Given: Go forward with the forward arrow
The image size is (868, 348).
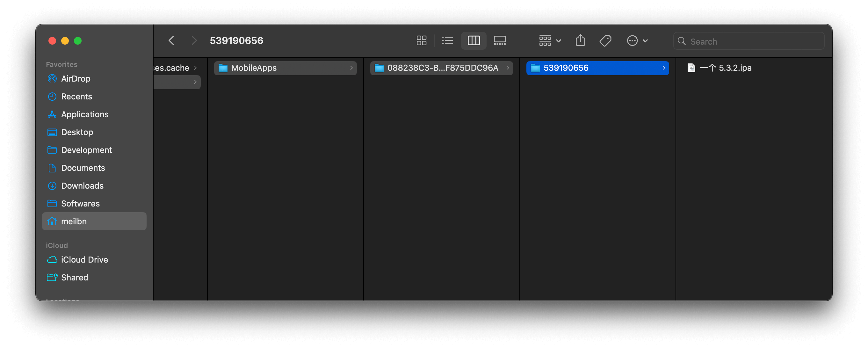Looking at the screenshot, I should click(x=194, y=41).
